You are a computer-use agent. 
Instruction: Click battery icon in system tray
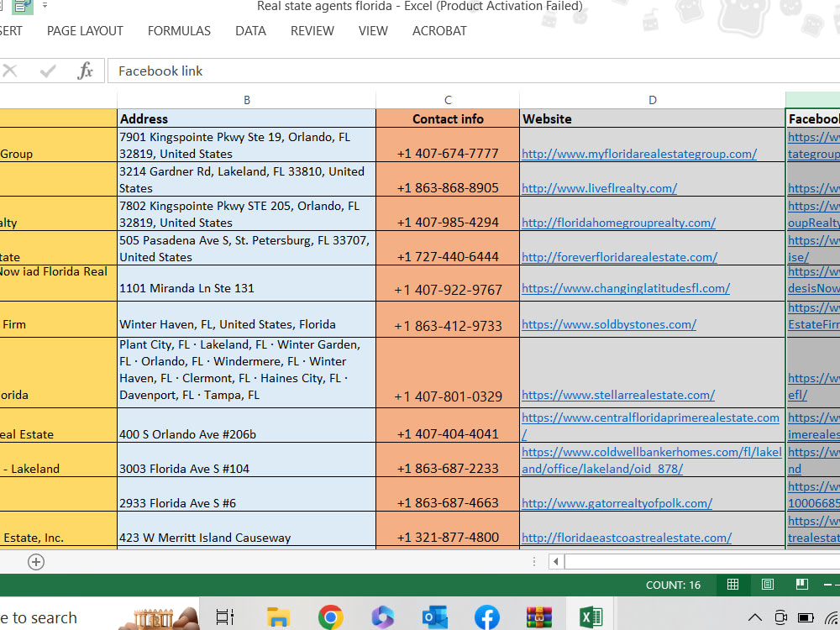(806, 617)
